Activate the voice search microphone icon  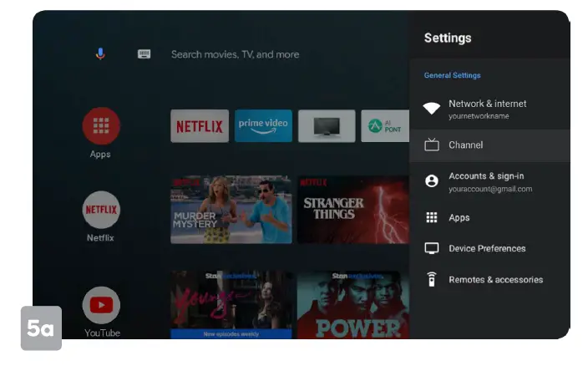point(100,54)
